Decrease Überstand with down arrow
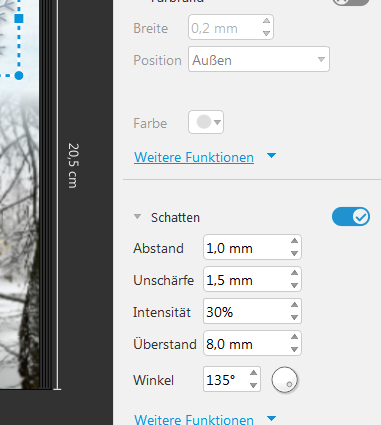 294,350
